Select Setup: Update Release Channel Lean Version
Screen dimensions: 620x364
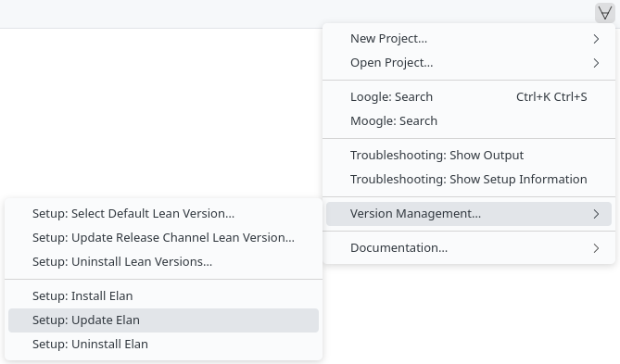163,237
